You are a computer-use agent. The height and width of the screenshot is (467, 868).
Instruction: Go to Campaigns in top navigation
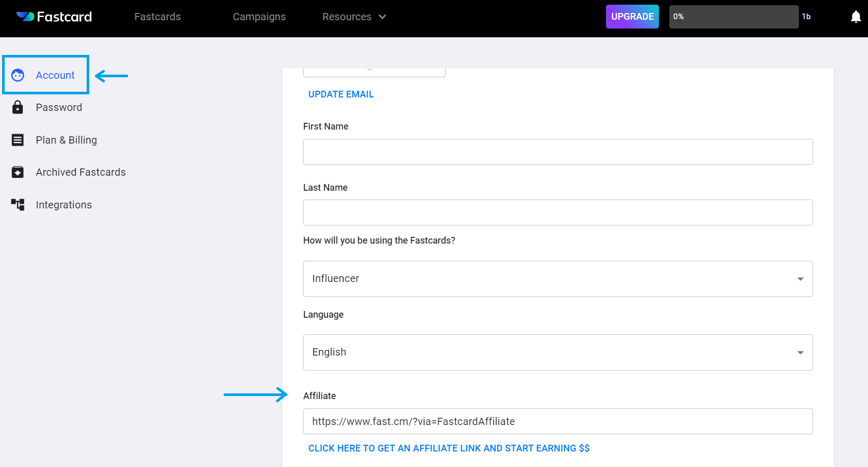[x=259, y=17]
